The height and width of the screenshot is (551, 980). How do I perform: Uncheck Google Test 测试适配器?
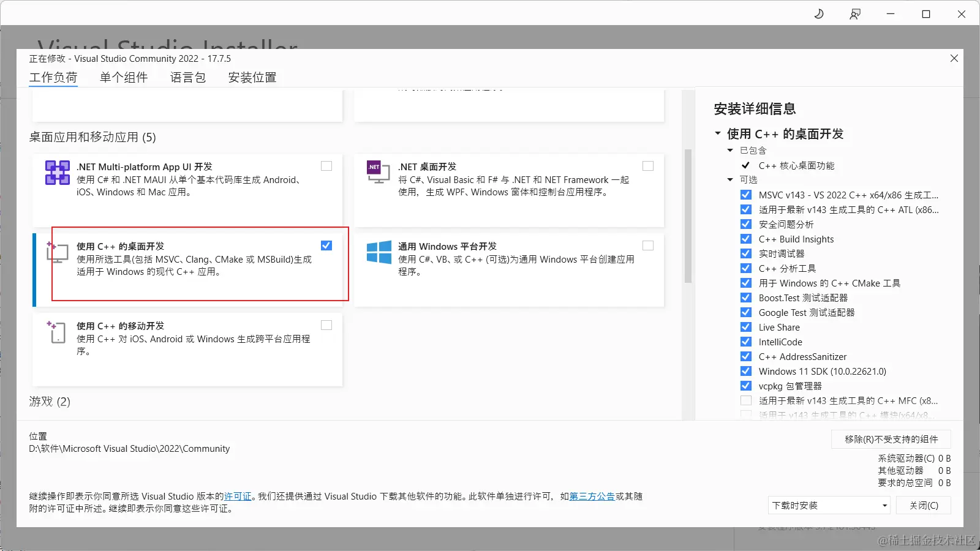click(x=746, y=312)
